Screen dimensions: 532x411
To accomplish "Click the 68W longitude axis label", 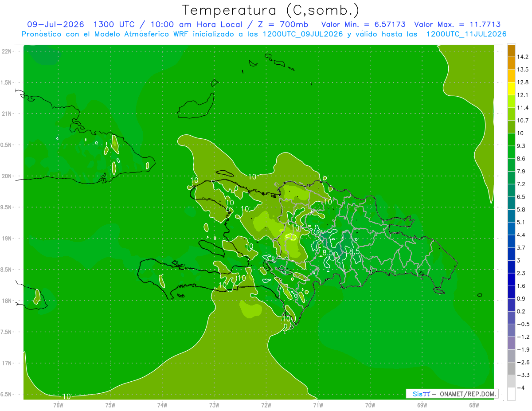I will coord(474,405).
